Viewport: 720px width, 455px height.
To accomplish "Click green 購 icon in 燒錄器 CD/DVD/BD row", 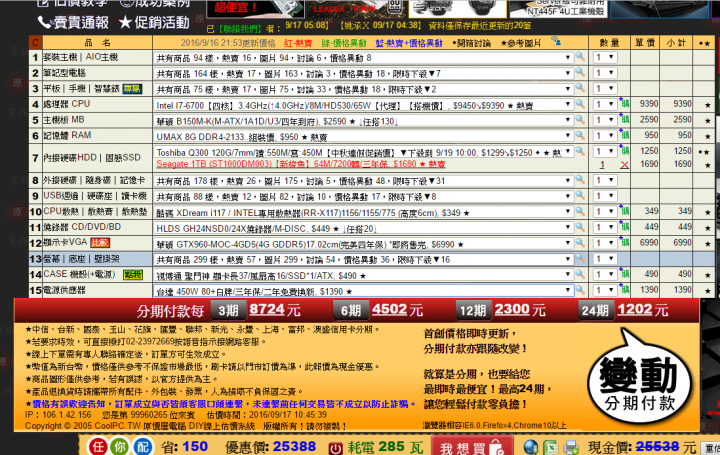I will click(x=624, y=227).
